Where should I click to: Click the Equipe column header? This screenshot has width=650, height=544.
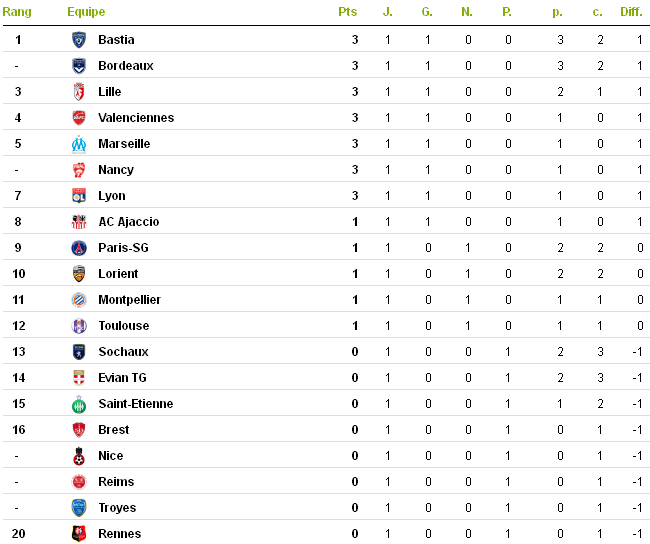pos(86,12)
